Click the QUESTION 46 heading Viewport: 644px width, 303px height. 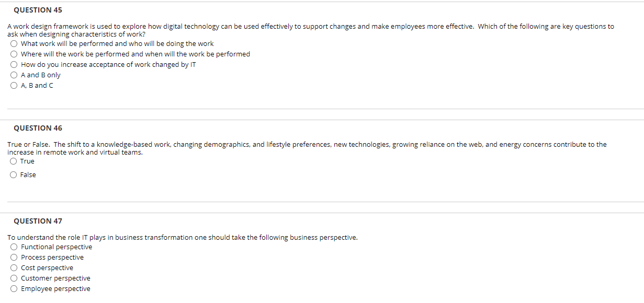pos(38,127)
